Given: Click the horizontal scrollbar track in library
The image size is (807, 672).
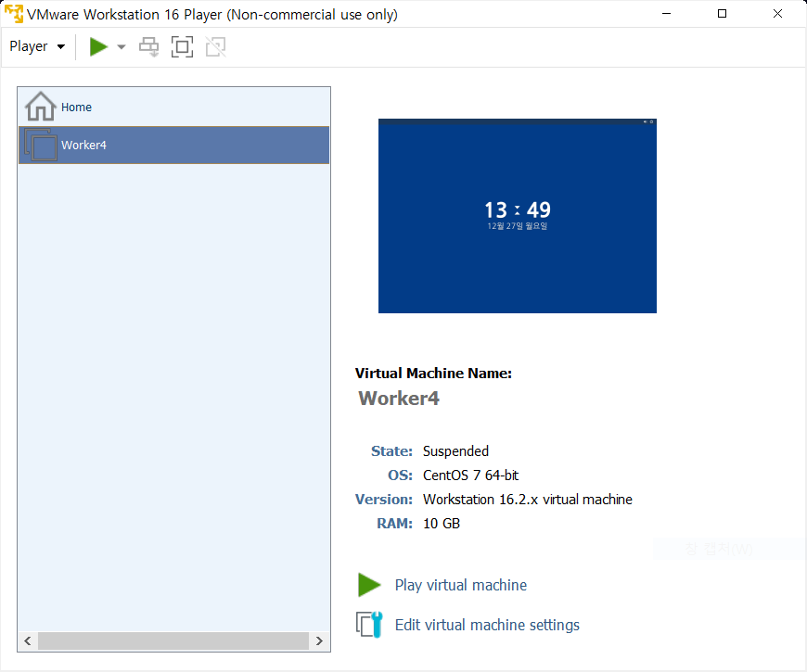Looking at the screenshot, I should pos(173,640).
